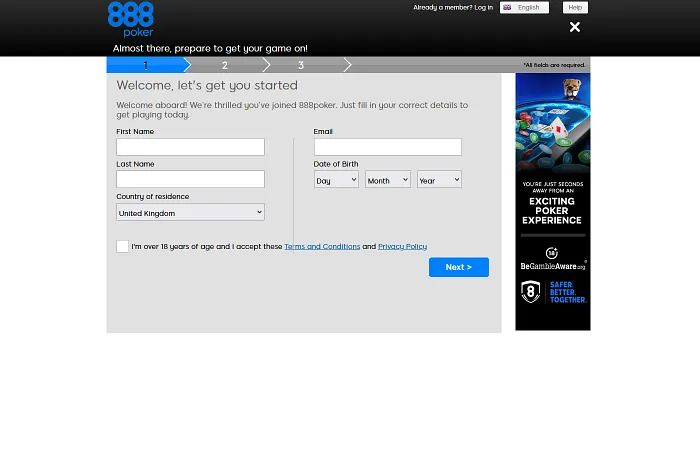
Task: Select step 1 in the progress bar
Action: tap(146, 65)
